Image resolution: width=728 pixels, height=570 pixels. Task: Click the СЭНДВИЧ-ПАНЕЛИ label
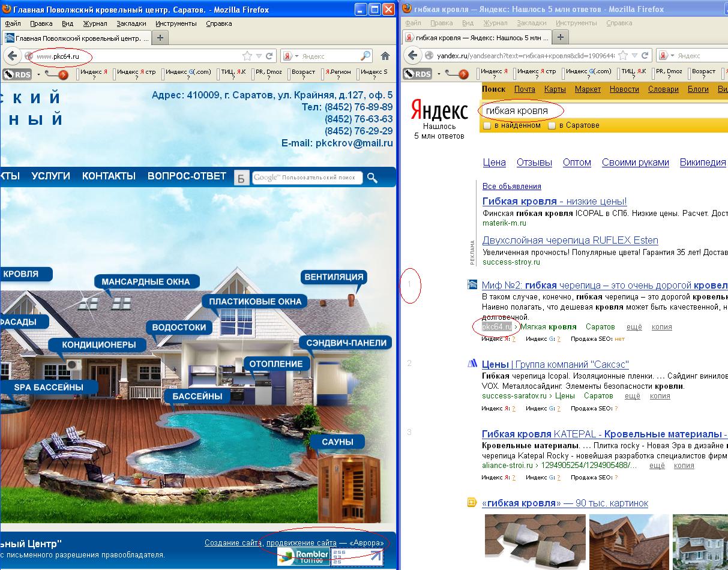pos(345,343)
